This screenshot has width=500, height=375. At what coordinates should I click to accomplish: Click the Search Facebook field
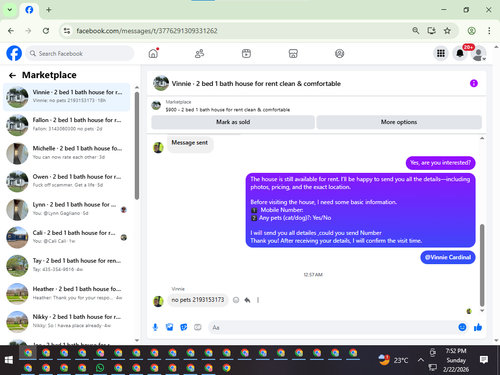pos(80,53)
